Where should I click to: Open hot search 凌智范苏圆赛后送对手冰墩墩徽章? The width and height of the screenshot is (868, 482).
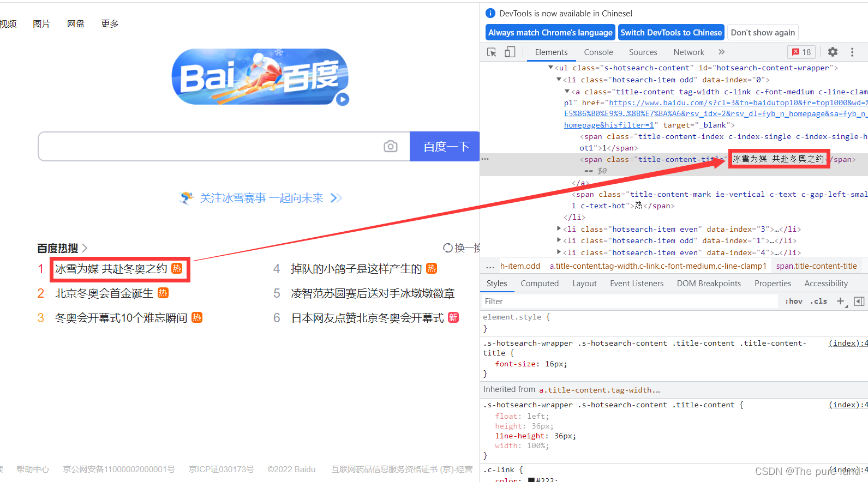pyautogui.click(x=373, y=293)
